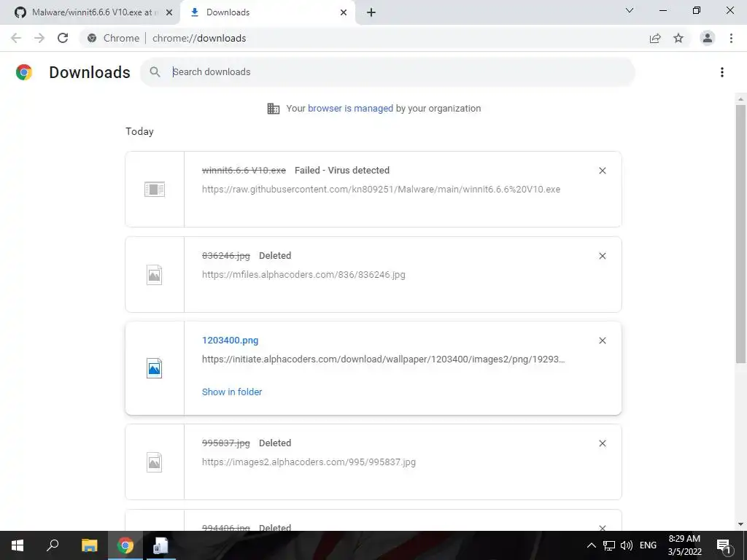The image size is (747, 560).
Task: Open Chrome's main three-dot menu
Action: click(x=731, y=38)
